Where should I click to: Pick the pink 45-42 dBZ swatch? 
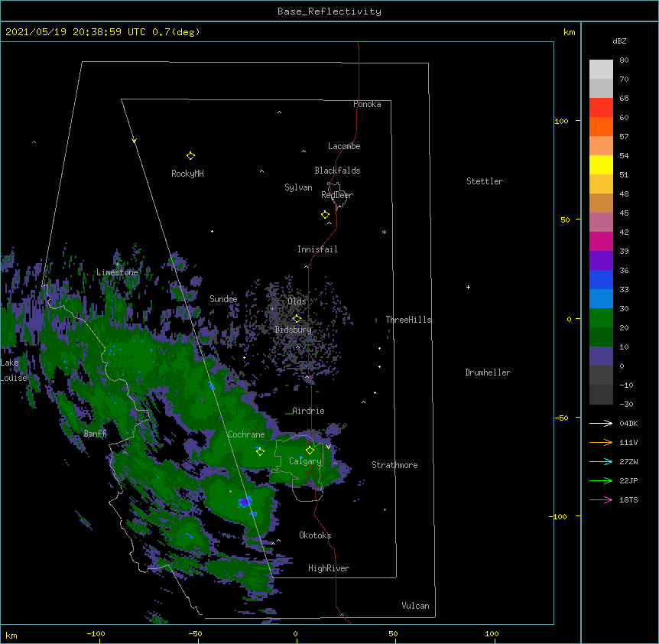(x=601, y=222)
